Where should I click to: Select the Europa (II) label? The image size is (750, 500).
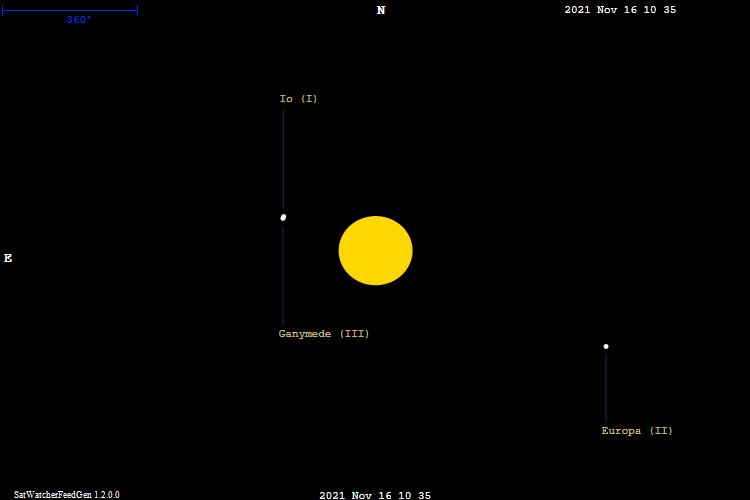pyautogui.click(x=637, y=431)
